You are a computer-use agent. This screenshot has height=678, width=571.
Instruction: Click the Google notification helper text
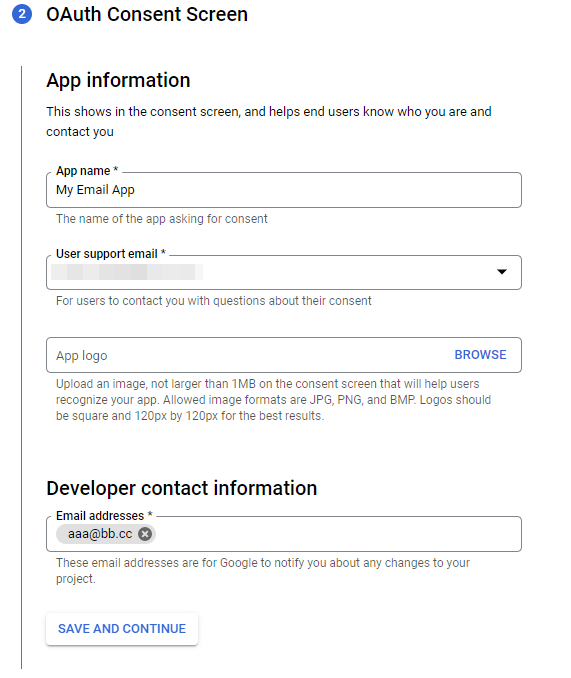263,571
